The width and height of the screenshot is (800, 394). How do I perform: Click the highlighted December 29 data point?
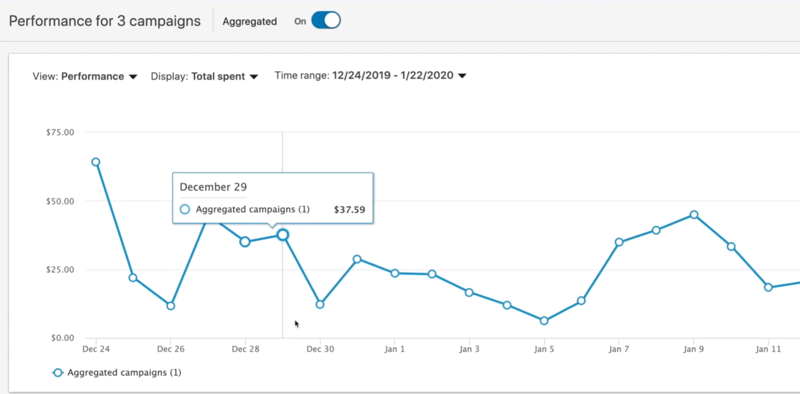(x=283, y=235)
